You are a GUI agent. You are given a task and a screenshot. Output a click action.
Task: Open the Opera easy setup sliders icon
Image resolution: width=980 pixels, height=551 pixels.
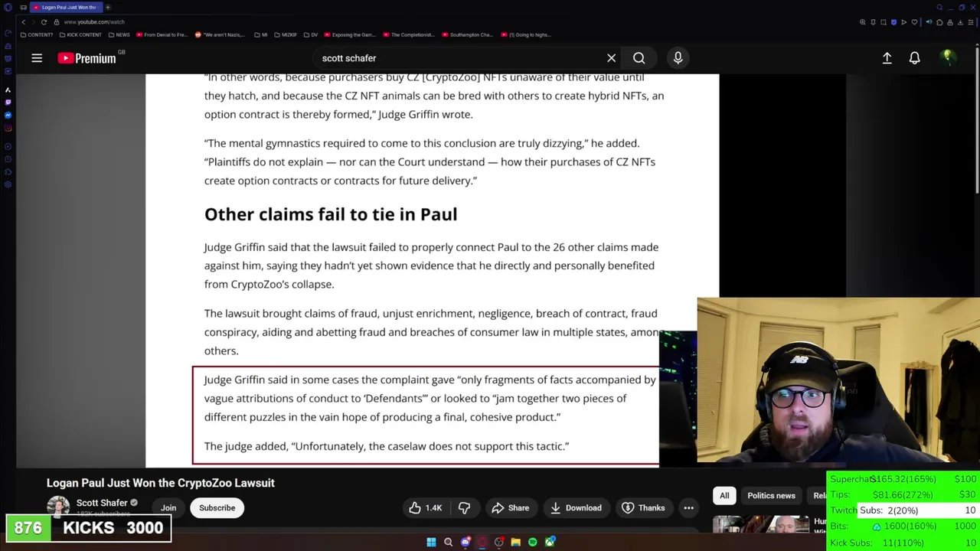tap(971, 22)
